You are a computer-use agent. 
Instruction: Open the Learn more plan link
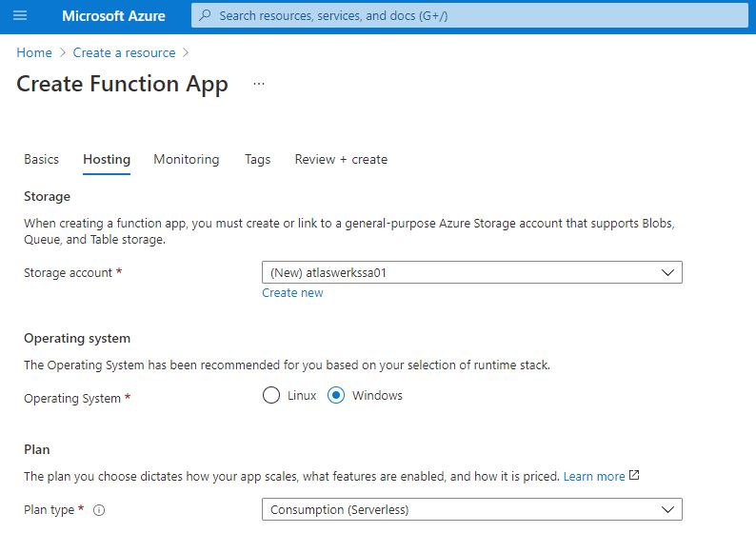click(594, 476)
